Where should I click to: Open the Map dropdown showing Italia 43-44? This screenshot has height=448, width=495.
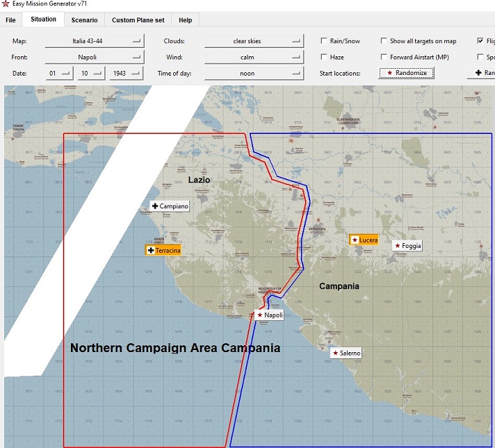[95, 41]
